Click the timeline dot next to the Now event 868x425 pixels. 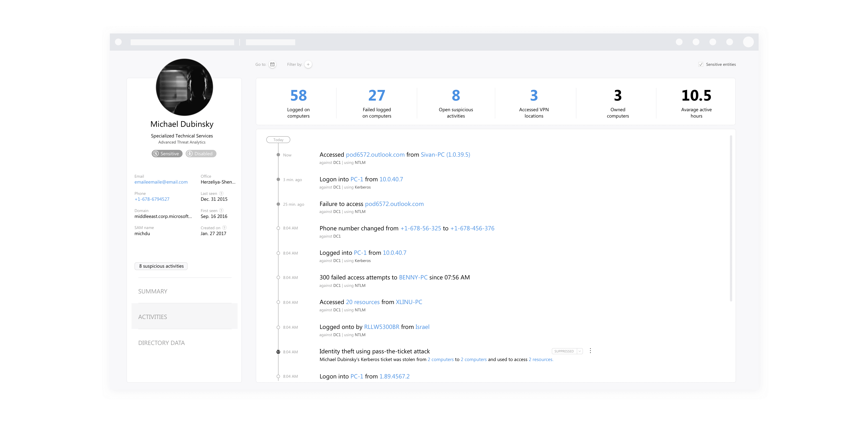point(278,155)
